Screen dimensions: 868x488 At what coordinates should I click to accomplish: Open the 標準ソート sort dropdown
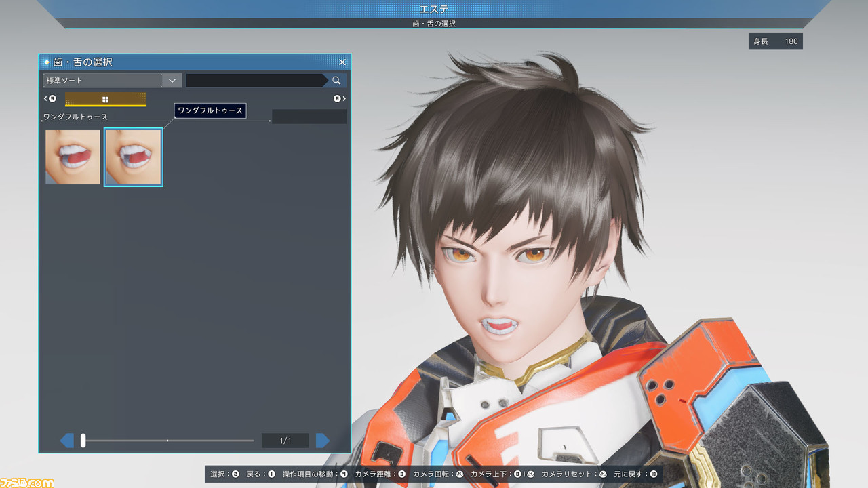112,81
